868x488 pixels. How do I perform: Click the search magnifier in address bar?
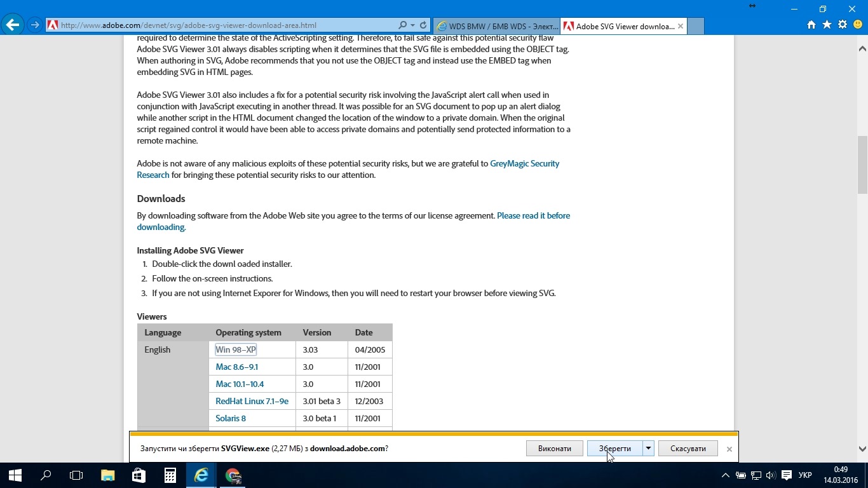pos(403,25)
